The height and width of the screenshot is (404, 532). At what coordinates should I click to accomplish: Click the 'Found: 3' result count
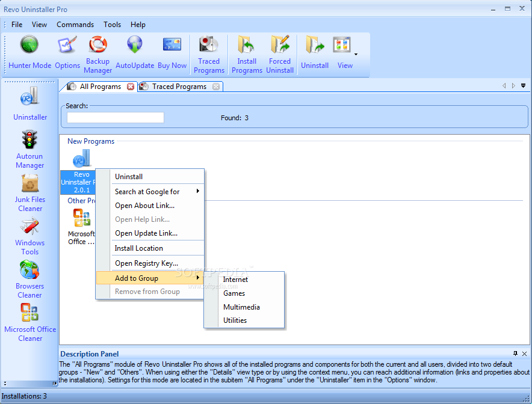click(x=235, y=118)
